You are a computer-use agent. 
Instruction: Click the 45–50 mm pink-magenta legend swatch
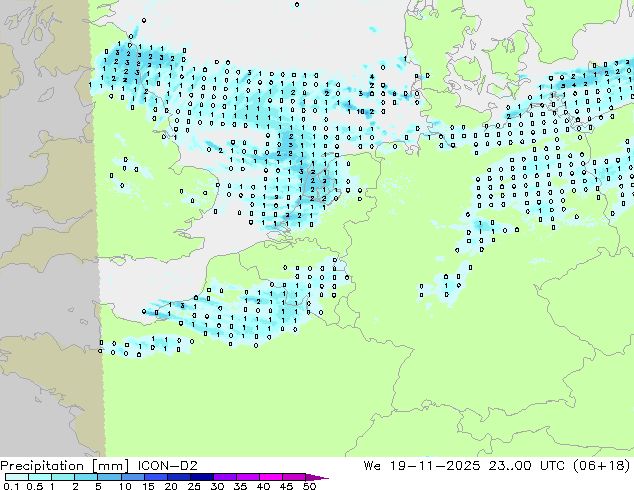click(x=294, y=477)
